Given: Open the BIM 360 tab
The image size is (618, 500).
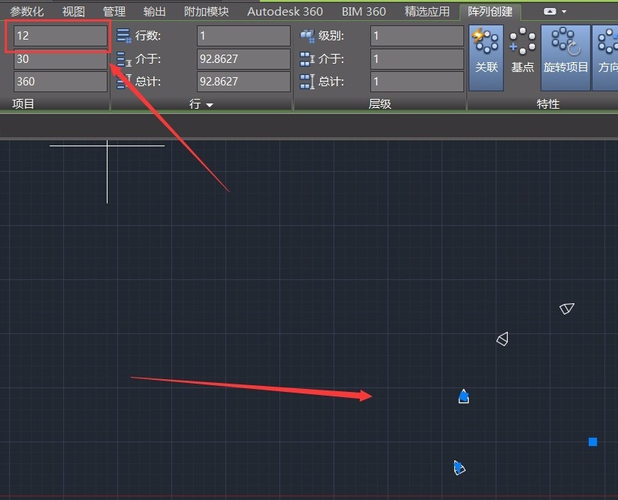Looking at the screenshot, I should coord(363,11).
